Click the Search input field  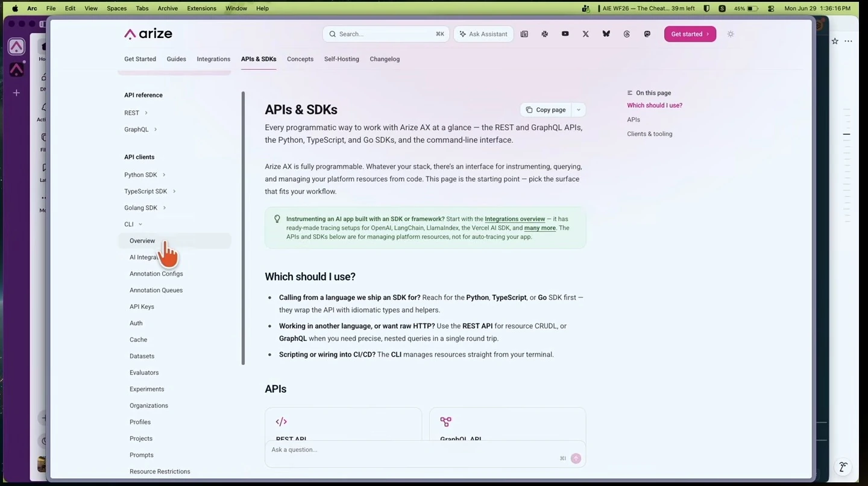386,34
